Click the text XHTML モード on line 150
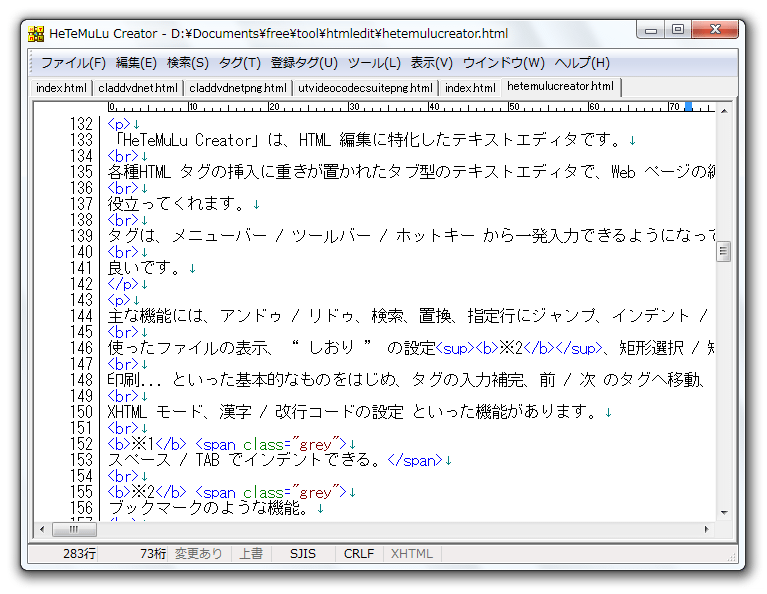767x594 pixels. pyautogui.click(x=155, y=411)
